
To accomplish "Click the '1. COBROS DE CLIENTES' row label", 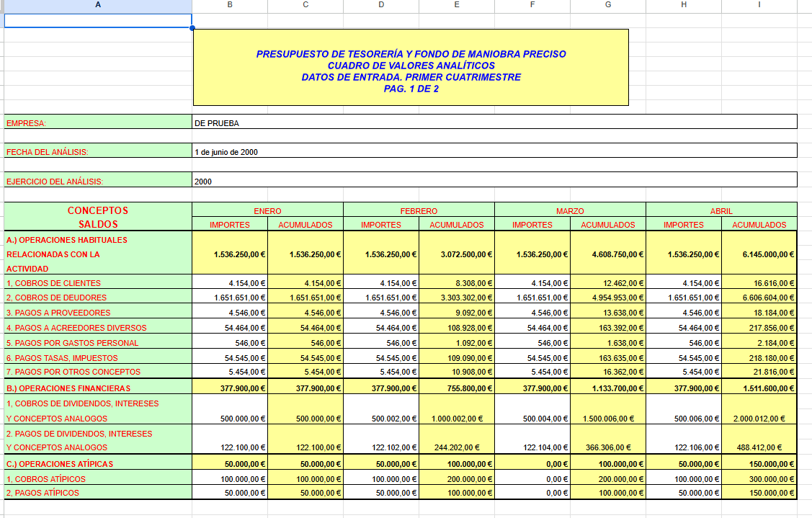I will point(98,283).
